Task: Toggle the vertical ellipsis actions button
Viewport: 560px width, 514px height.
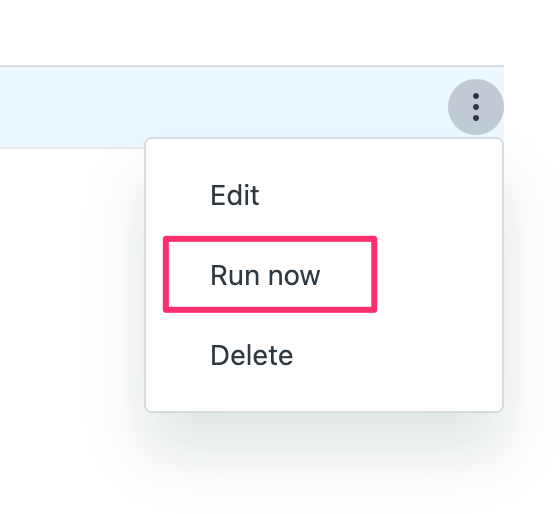Action: [x=476, y=107]
